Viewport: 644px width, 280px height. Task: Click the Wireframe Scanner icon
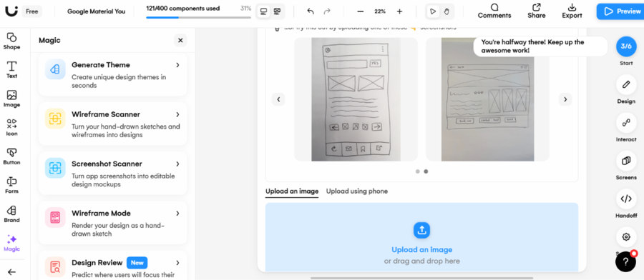(x=55, y=119)
